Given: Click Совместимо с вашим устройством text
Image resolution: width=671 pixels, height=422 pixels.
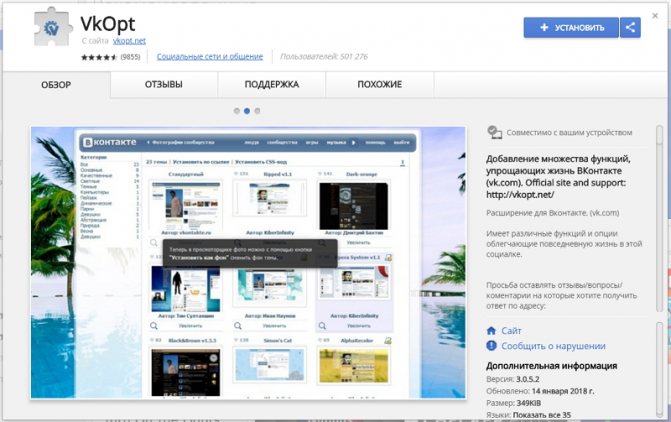Looking at the screenshot, I should [569, 133].
